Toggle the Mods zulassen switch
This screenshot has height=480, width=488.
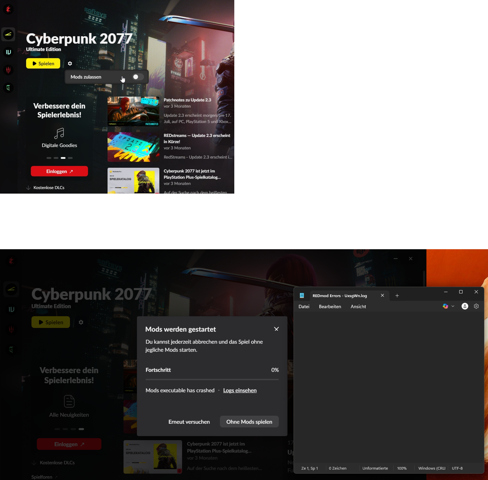pos(138,77)
